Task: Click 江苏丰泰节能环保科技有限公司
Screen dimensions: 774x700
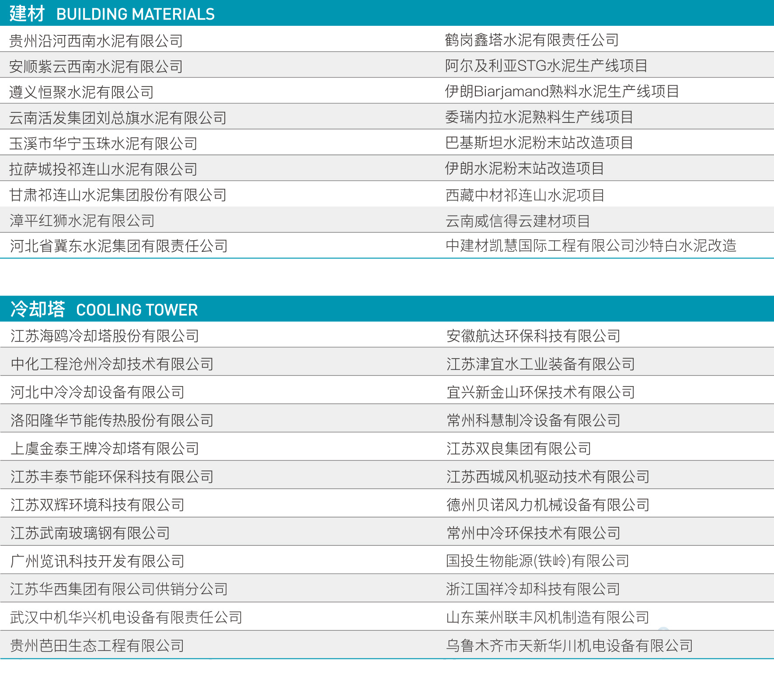Action: point(112,477)
